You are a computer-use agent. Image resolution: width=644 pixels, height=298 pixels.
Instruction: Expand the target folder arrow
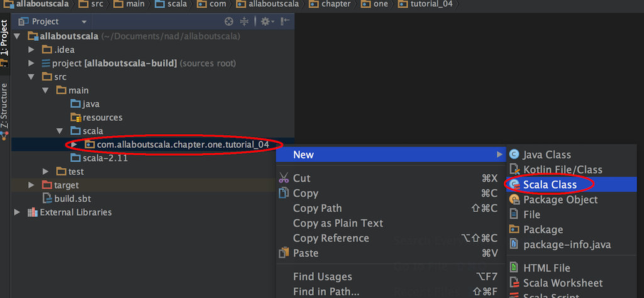click(x=31, y=185)
